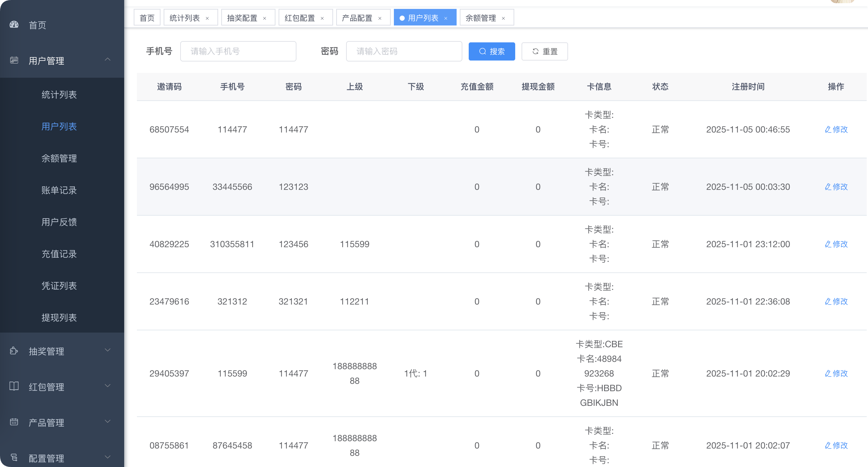Click the 红包管理 book icon
Screen dimensions: 868x467
14,386
